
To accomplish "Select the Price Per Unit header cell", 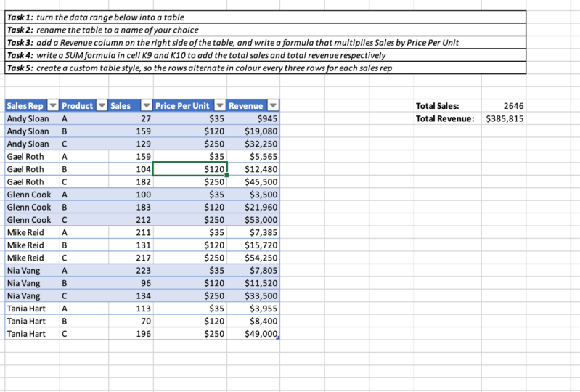I will pyautogui.click(x=189, y=106).
